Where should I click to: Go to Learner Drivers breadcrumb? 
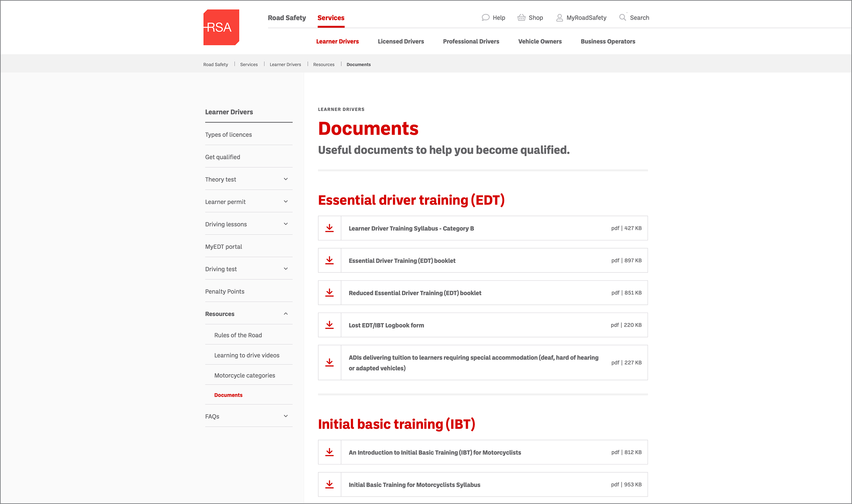click(285, 64)
